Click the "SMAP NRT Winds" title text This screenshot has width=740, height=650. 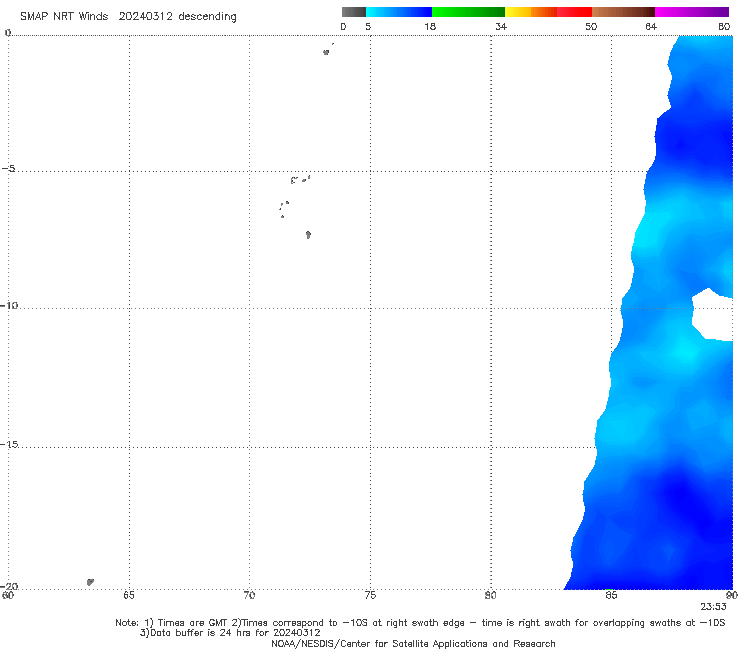coord(64,16)
